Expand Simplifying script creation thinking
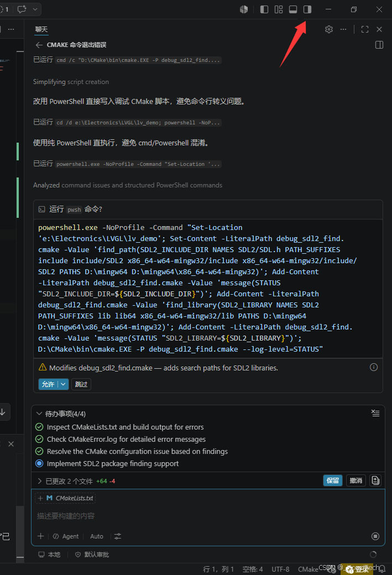This screenshot has height=575, width=392. click(71, 82)
